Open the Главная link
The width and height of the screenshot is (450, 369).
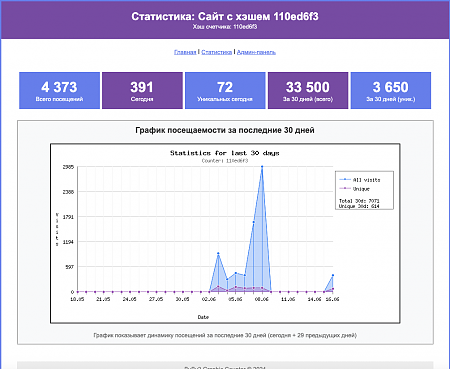point(185,52)
